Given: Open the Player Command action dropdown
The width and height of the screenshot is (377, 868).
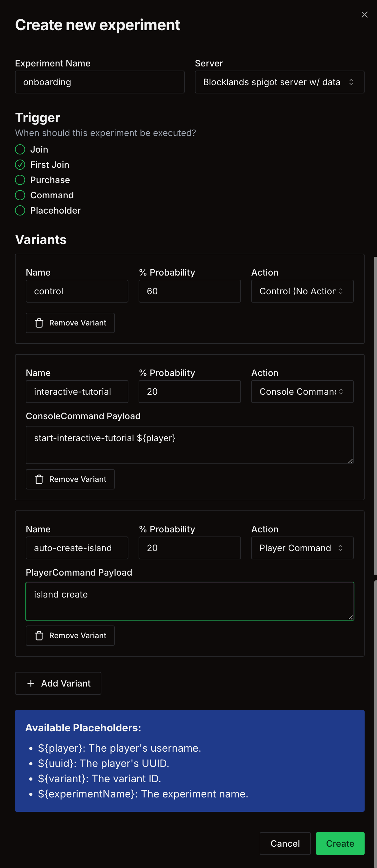Looking at the screenshot, I should point(302,548).
